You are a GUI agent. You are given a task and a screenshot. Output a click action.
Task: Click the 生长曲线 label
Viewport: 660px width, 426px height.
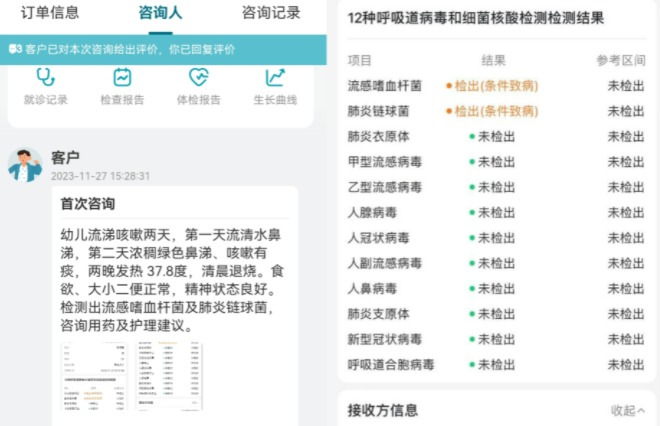pos(275,100)
